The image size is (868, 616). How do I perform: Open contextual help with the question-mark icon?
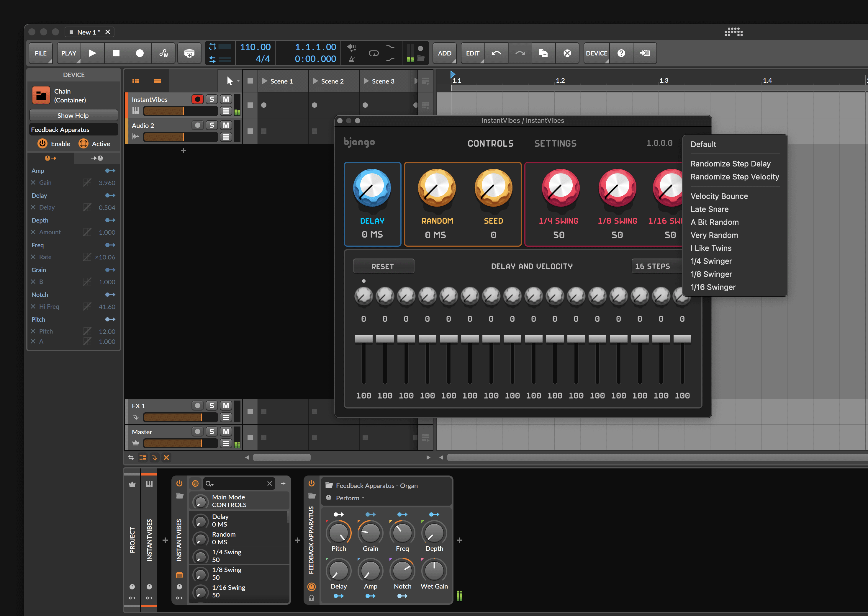coord(621,53)
